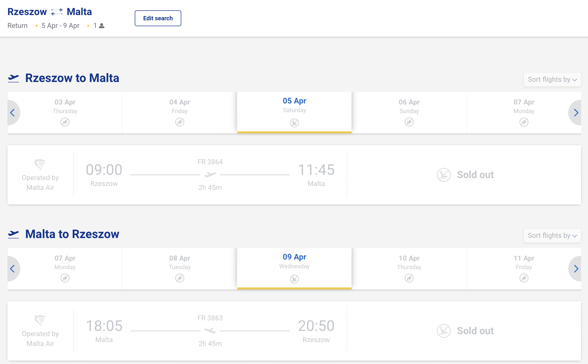Click the no-flight icon under 03 Apr Thursday

click(x=65, y=122)
